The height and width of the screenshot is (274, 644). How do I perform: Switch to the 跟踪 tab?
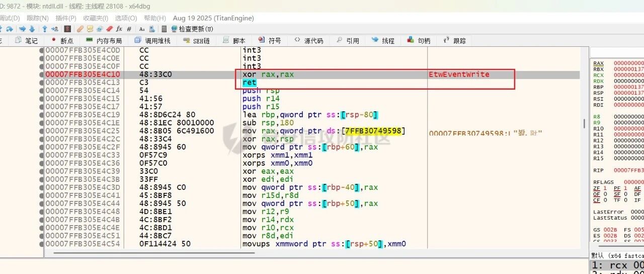(454, 40)
